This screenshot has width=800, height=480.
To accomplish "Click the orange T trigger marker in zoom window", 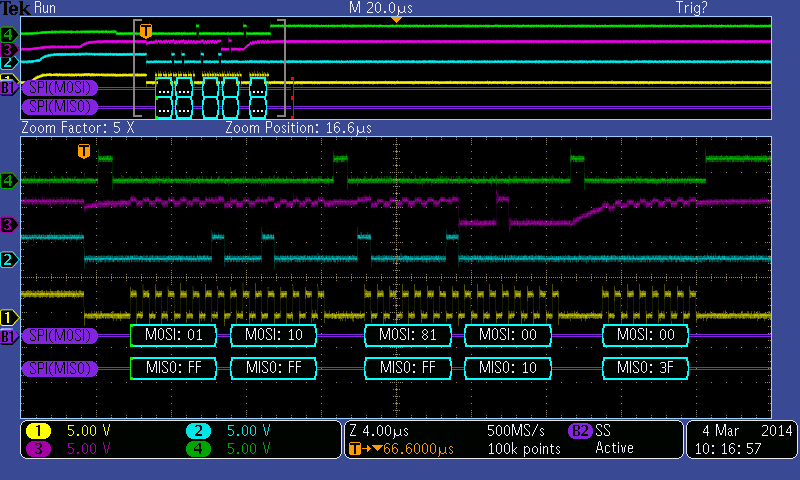I will (84, 151).
